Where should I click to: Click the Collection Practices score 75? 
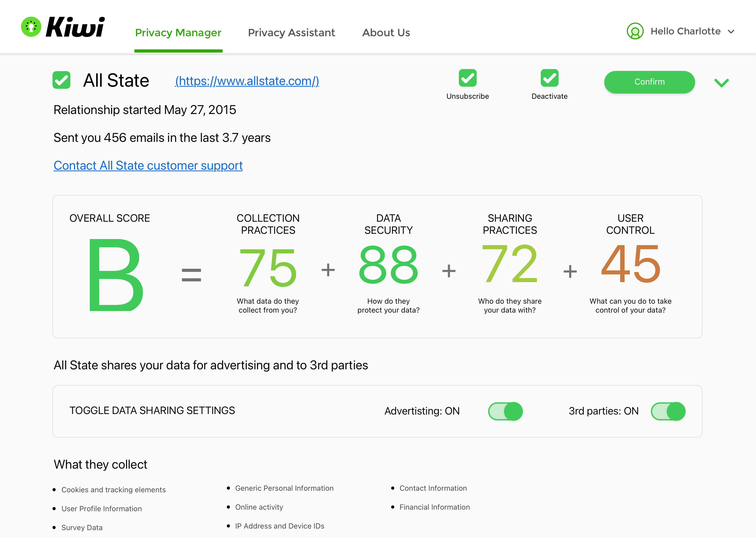[267, 268]
